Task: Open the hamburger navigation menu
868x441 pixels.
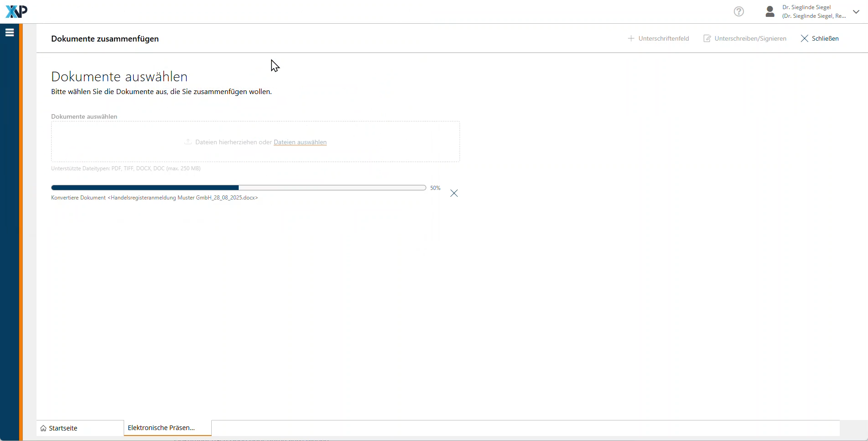Action: pyautogui.click(x=10, y=32)
